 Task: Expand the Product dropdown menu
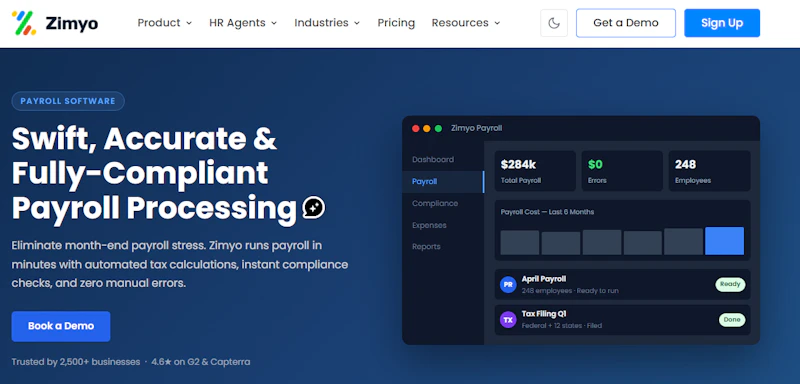pos(165,23)
